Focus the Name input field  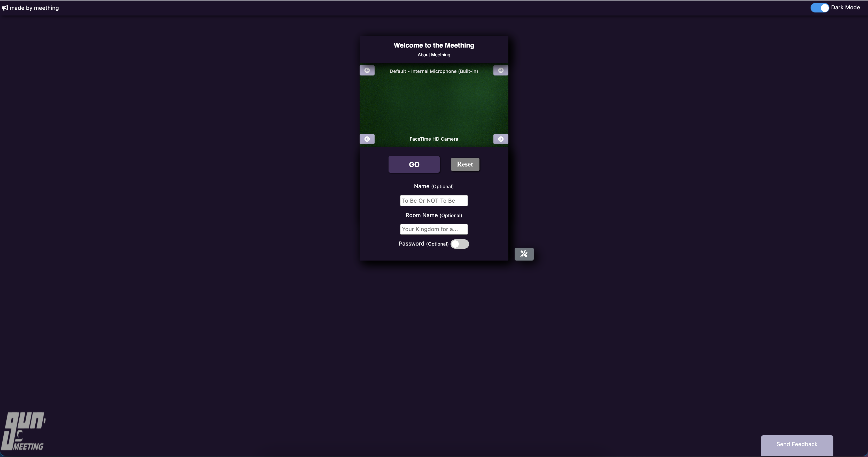pyautogui.click(x=434, y=200)
